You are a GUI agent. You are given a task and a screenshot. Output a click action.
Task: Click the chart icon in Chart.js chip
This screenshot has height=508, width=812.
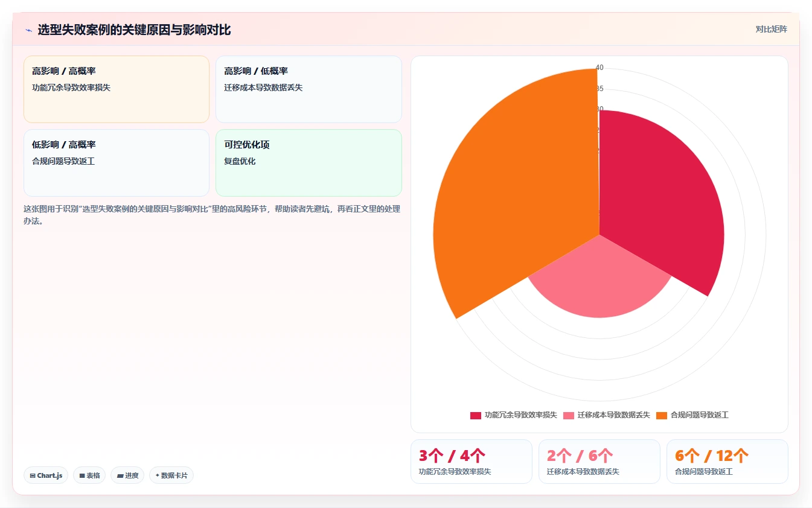[33, 475]
